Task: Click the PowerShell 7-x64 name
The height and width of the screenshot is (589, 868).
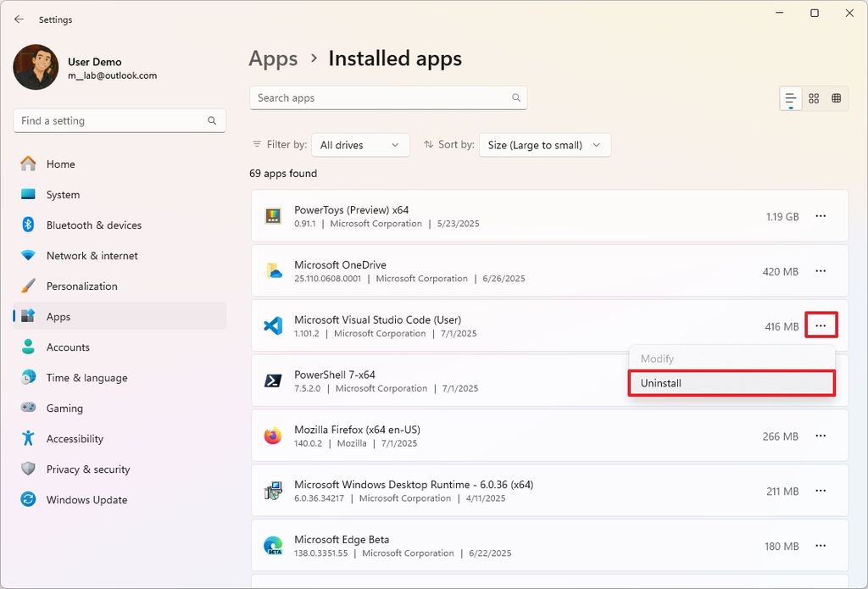Action: tap(334, 375)
